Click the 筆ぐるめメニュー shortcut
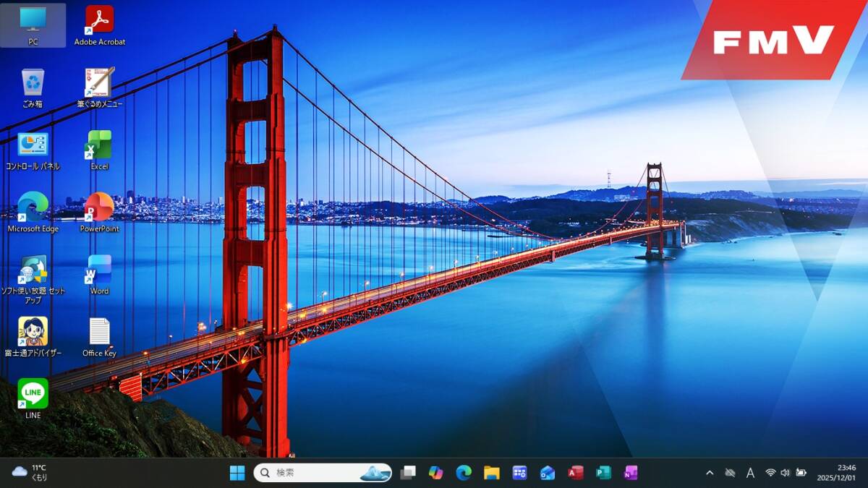Screen dimensions: 868x488 [99, 83]
